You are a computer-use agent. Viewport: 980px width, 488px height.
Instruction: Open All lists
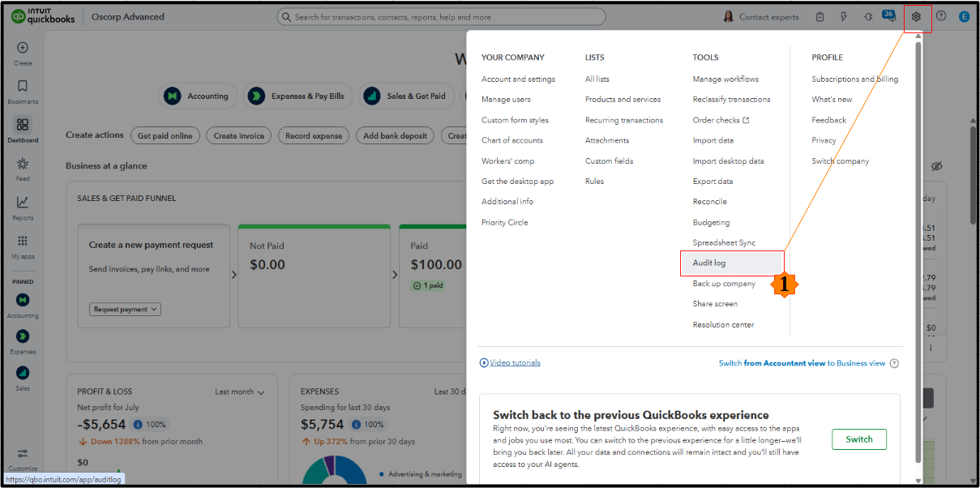(597, 79)
